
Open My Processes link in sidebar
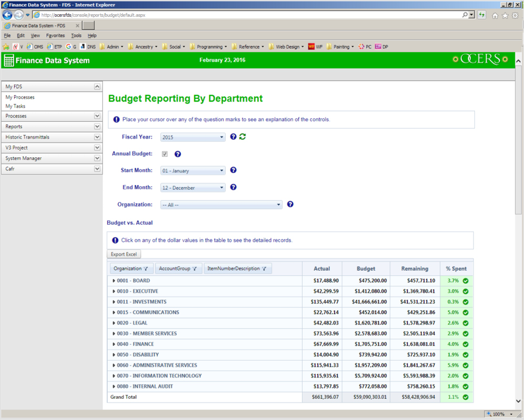coord(20,97)
